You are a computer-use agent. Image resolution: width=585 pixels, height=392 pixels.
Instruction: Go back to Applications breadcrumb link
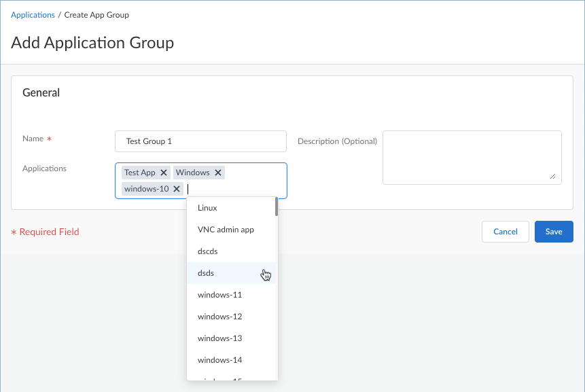click(x=33, y=15)
